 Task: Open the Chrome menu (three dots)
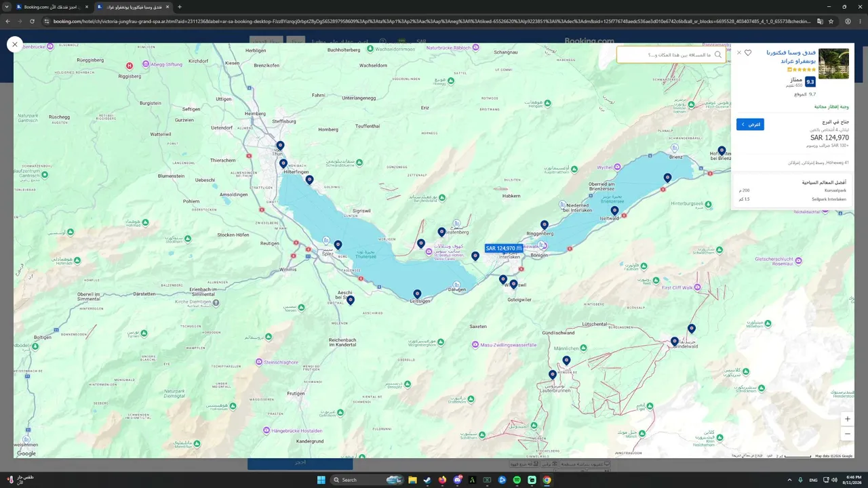(861, 21)
